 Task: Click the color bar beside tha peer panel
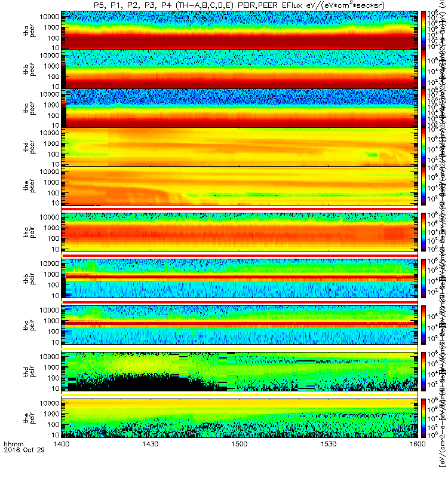(424, 30)
